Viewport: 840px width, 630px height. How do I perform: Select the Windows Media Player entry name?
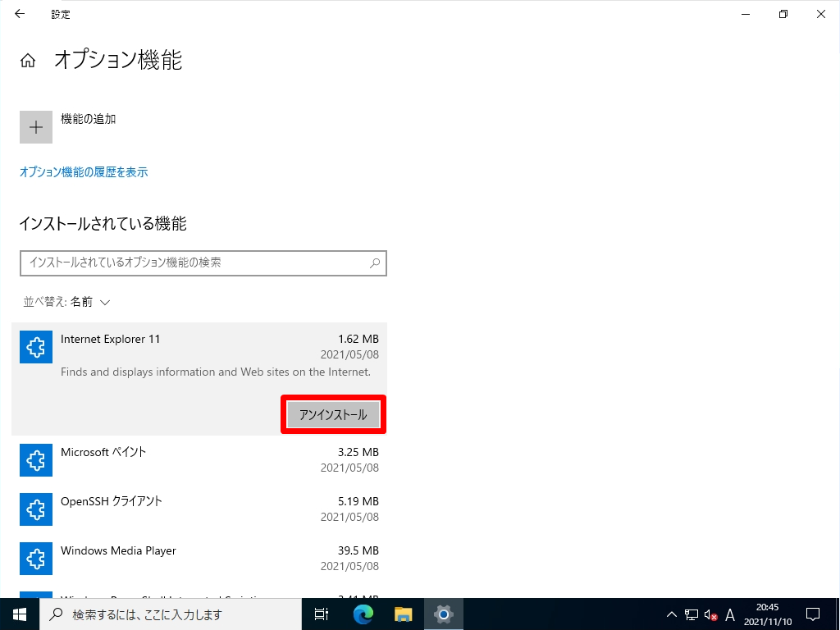coord(118,550)
